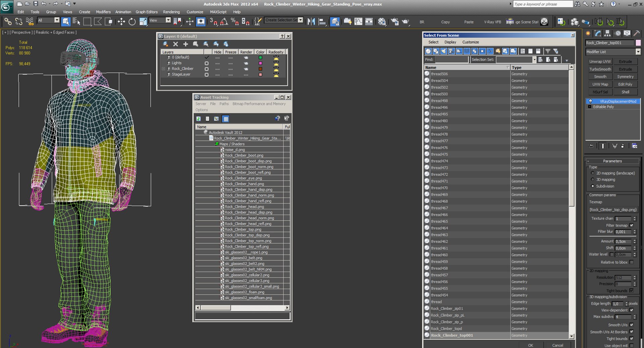Expand the Rock_Climber layer
The width and height of the screenshot is (644, 348).
pos(164,69)
